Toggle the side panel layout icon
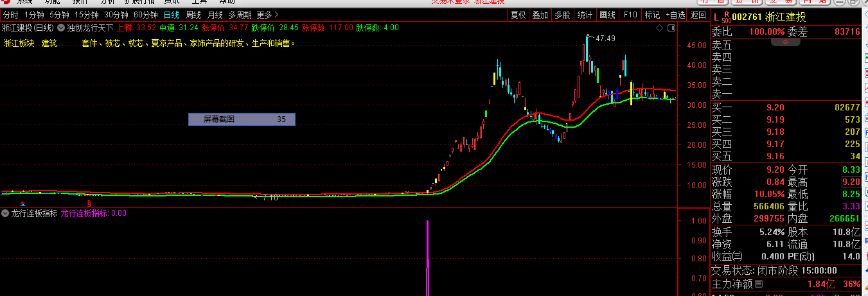 tap(671, 28)
